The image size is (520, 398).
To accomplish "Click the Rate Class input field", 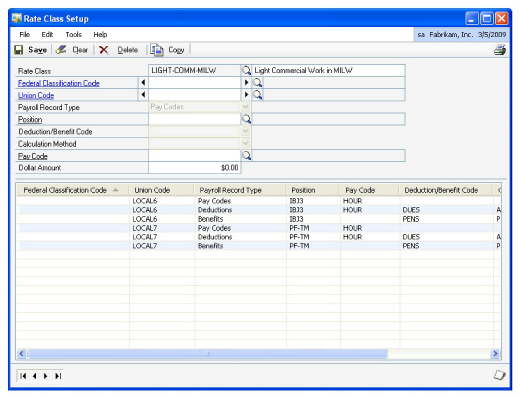I will pyautogui.click(x=195, y=70).
